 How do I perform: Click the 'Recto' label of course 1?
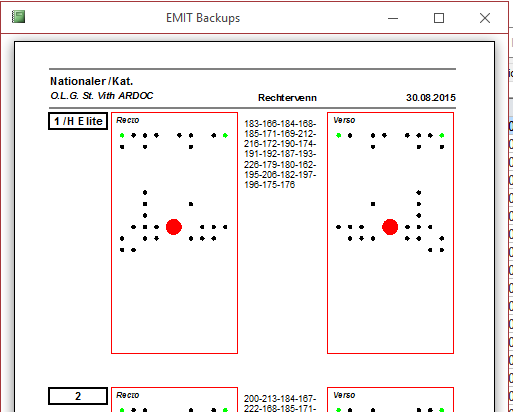click(128, 120)
